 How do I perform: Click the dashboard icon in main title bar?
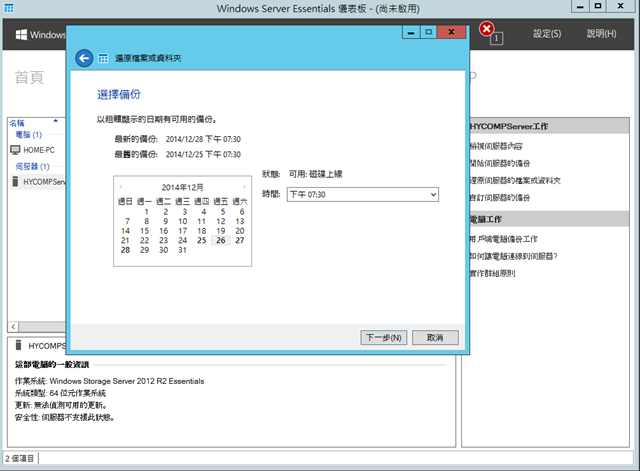9,8
